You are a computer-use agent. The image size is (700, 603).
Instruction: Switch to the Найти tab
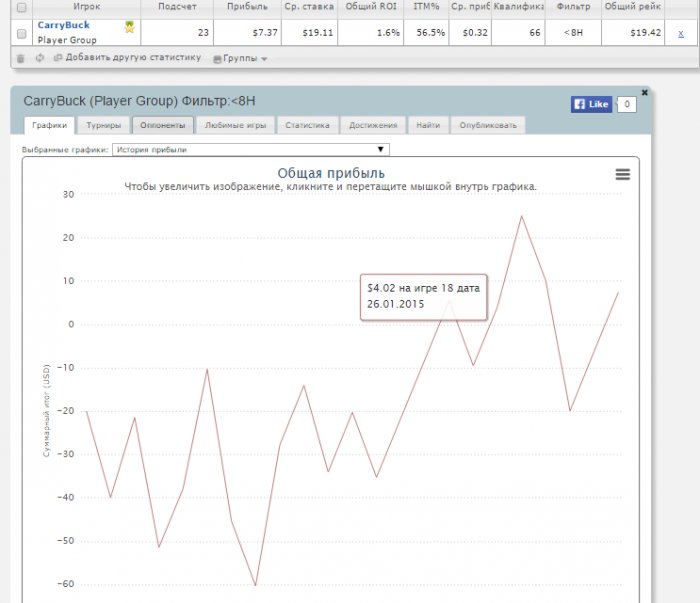point(428,125)
